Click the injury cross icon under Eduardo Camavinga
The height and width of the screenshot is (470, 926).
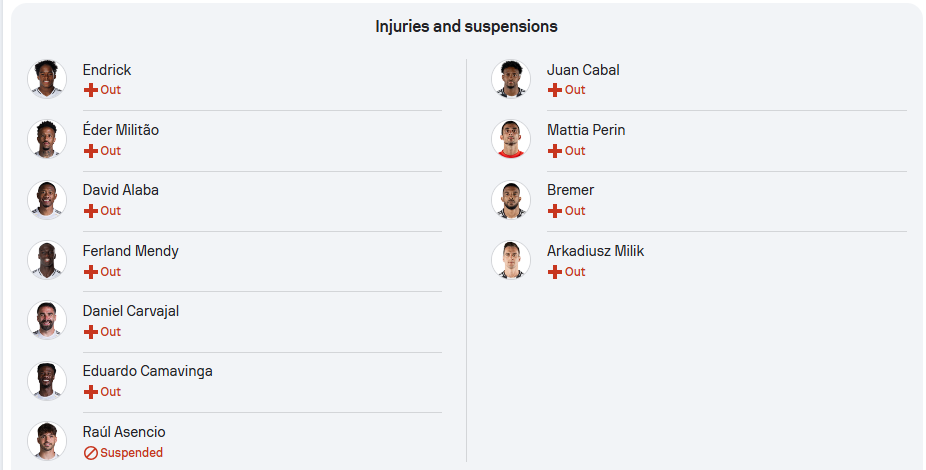tap(90, 392)
